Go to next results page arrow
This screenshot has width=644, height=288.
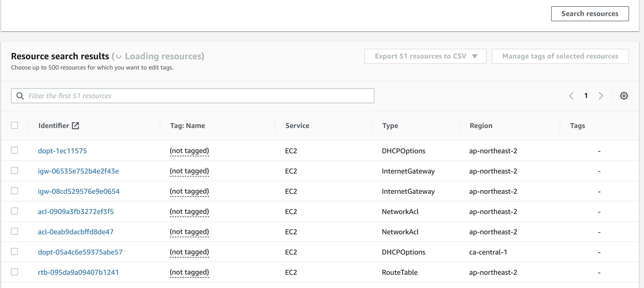pyautogui.click(x=601, y=96)
